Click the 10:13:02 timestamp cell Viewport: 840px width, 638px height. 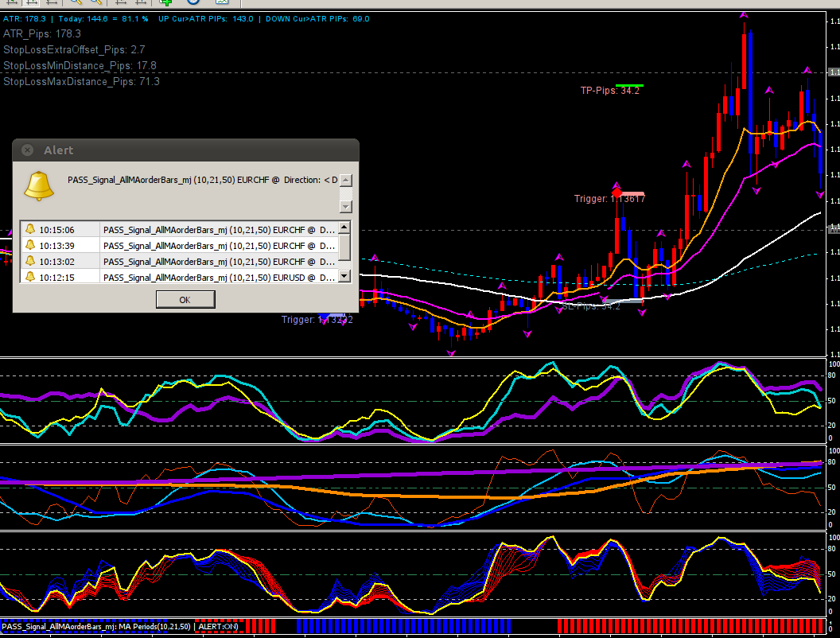pos(56,262)
